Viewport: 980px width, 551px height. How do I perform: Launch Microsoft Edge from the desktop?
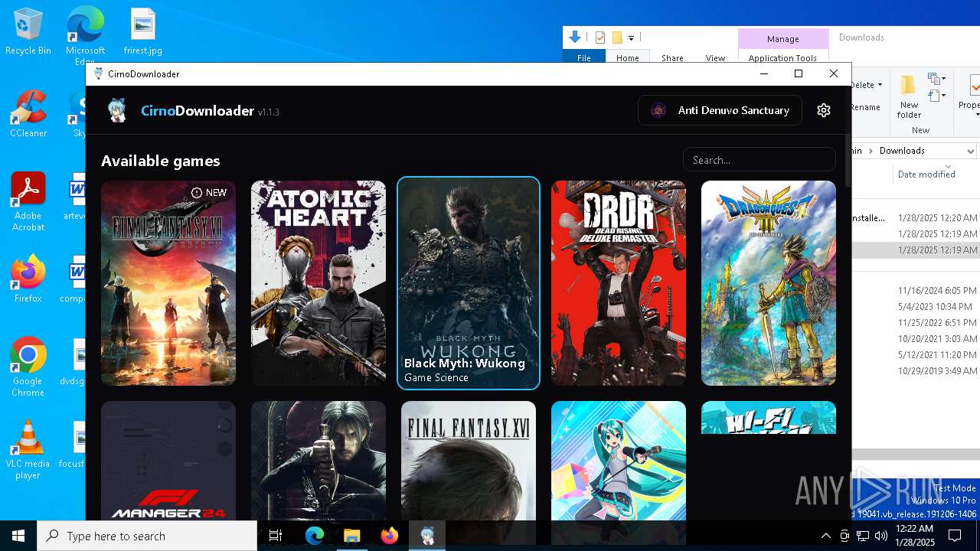85,36
